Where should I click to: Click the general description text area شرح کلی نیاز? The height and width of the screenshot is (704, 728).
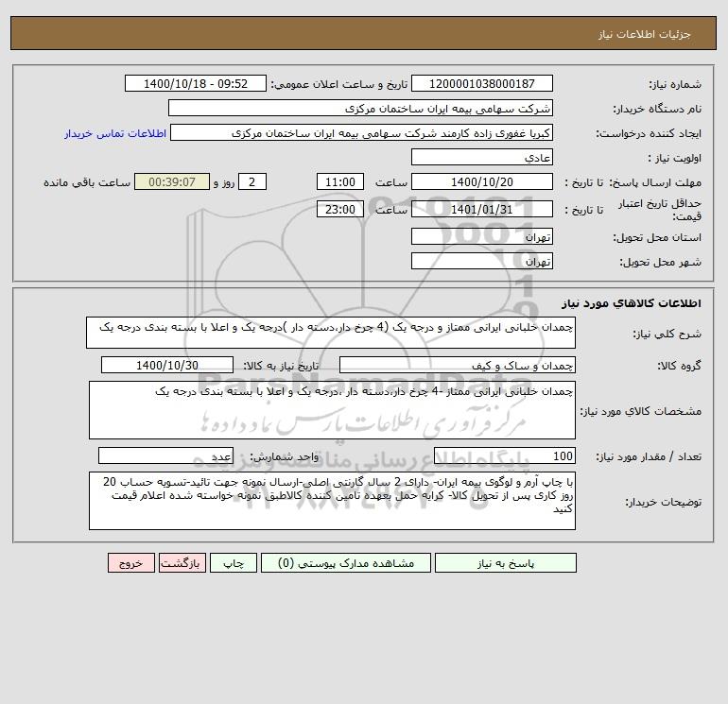[331, 333]
